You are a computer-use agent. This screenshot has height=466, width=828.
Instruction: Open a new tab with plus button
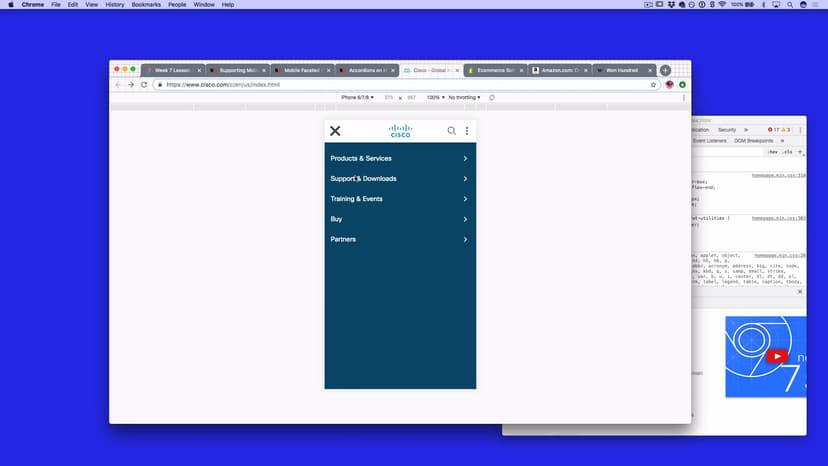click(665, 71)
